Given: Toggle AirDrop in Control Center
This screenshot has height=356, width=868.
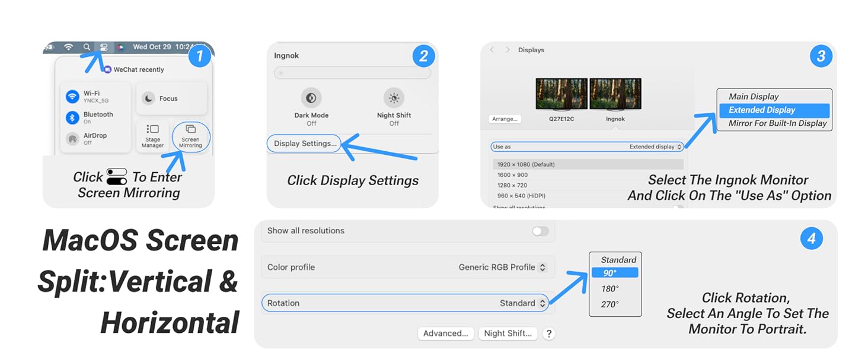Looking at the screenshot, I should point(72,139).
